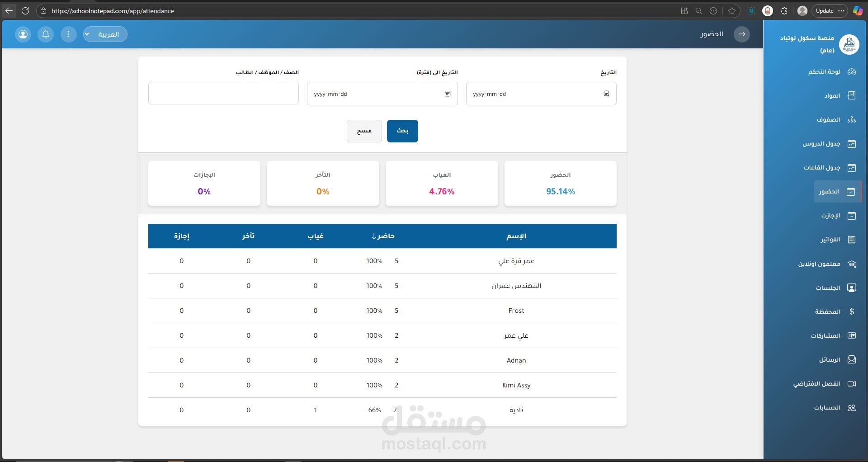Open the لوحة التحكم dashboard icon in sidebar

[852, 72]
